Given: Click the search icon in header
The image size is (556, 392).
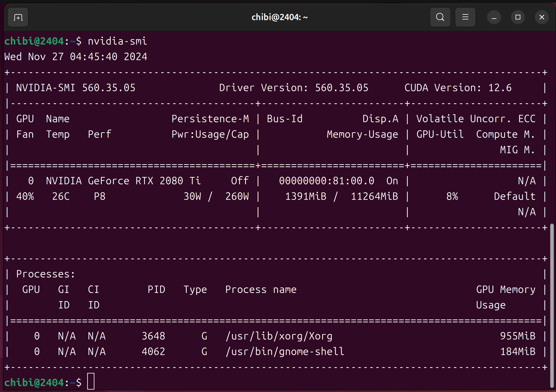Looking at the screenshot, I should tap(440, 17).
